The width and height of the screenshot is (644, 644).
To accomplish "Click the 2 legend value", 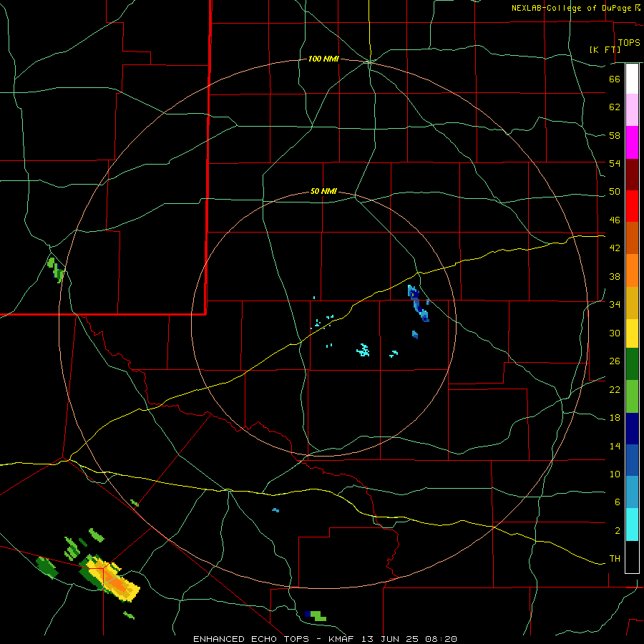I will pos(617,530).
